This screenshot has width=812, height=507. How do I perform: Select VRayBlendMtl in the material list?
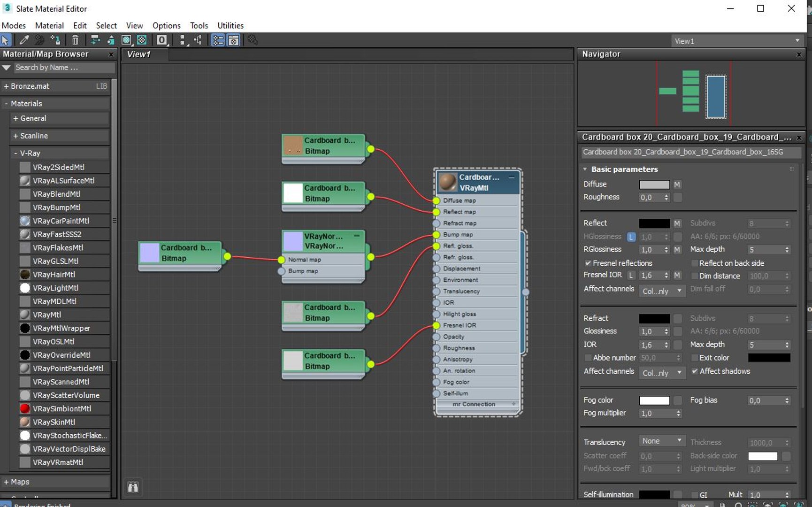click(x=56, y=194)
